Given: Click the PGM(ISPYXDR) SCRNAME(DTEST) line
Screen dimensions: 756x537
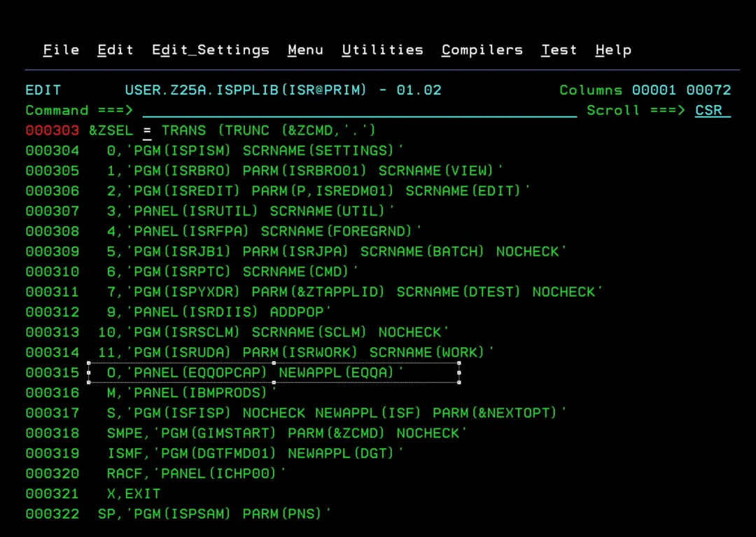Looking at the screenshot, I should coord(354,292).
